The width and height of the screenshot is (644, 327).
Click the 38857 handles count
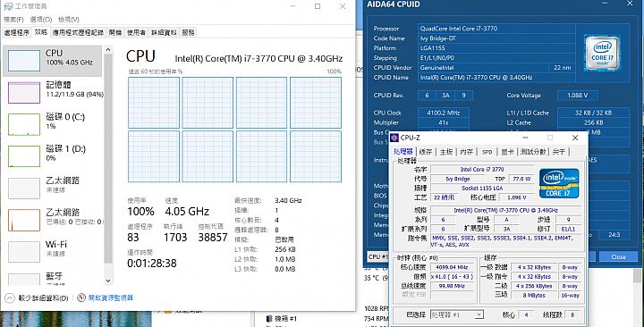point(213,237)
